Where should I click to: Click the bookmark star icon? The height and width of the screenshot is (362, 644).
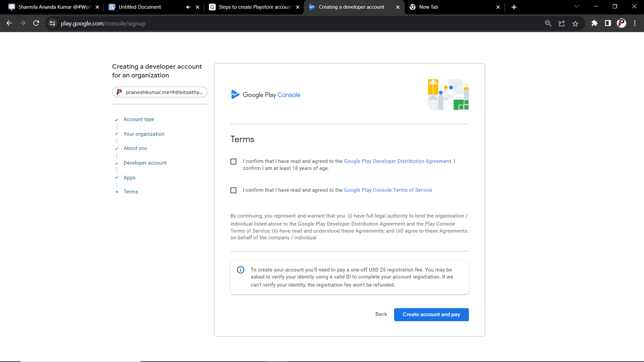(x=575, y=23)
